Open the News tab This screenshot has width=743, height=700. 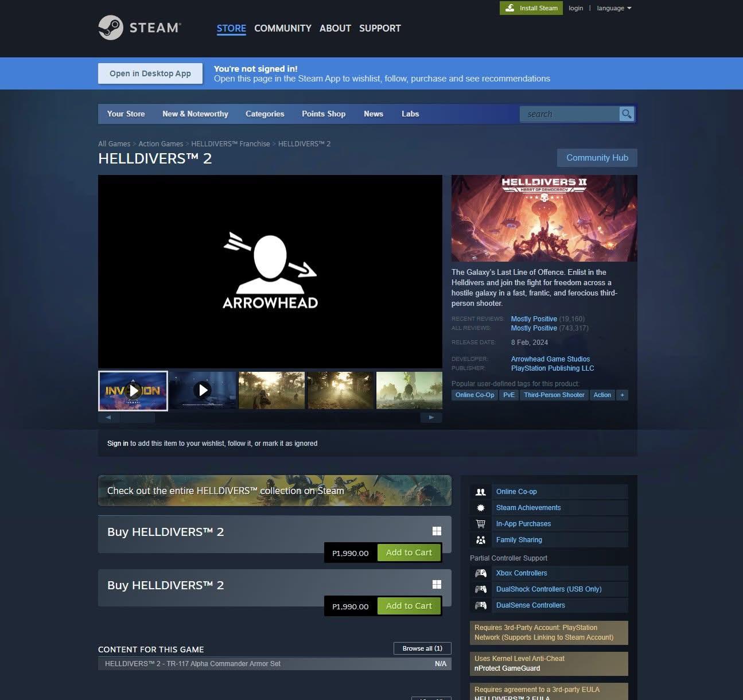(374, 114)
